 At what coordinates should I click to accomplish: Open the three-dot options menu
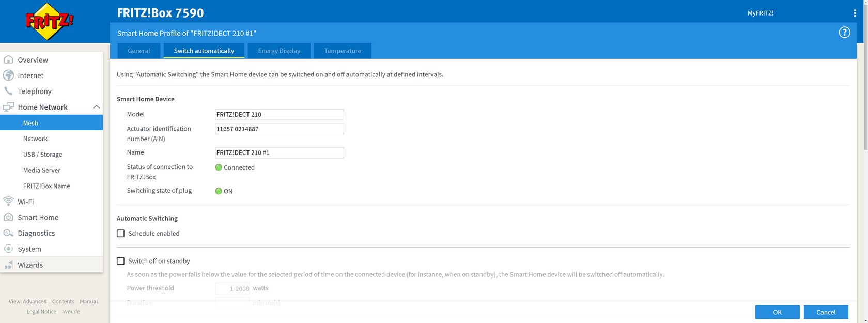855,13
